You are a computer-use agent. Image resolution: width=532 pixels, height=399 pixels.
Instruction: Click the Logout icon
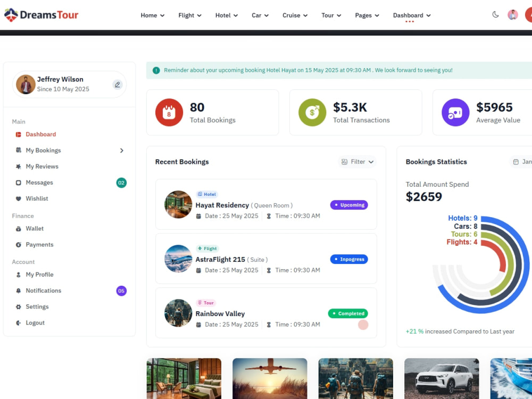tap(18, 323)
